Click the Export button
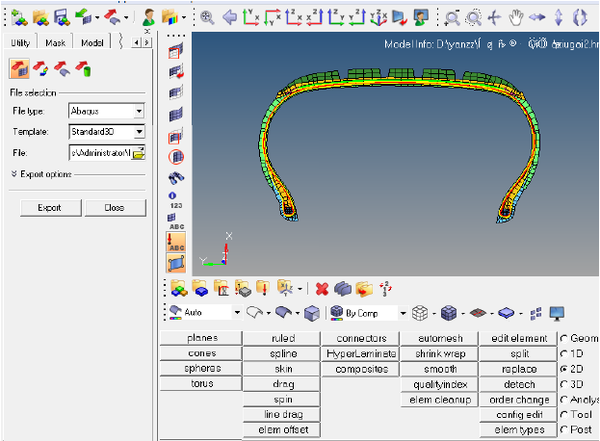Screen dimensions: 600x441 50,208
